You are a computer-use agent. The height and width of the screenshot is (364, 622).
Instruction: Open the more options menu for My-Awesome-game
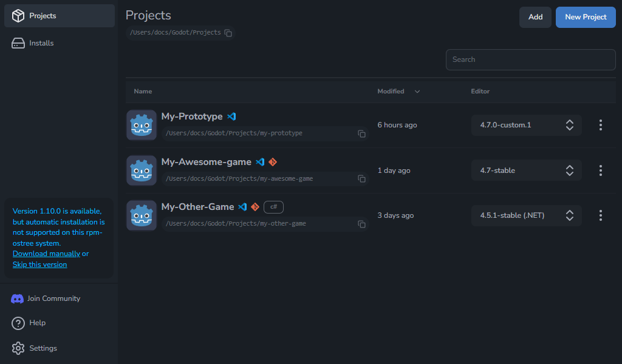coord(601,170)
